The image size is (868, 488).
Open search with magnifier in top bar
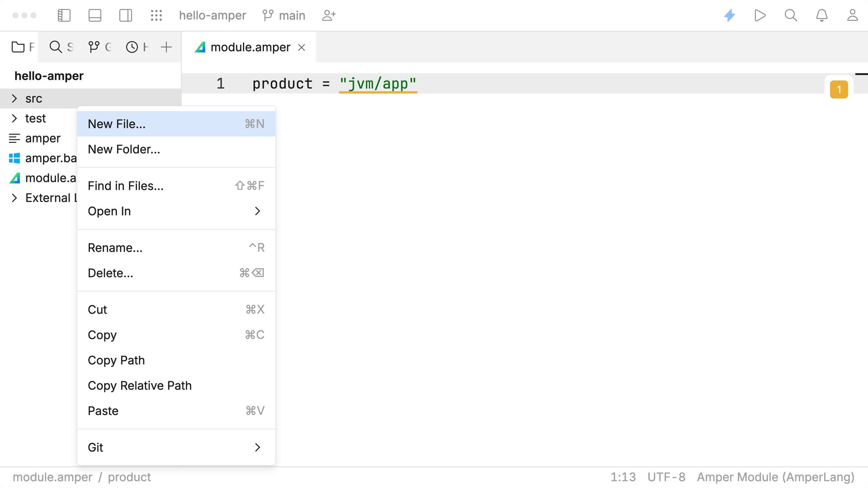tap(791, 15)
